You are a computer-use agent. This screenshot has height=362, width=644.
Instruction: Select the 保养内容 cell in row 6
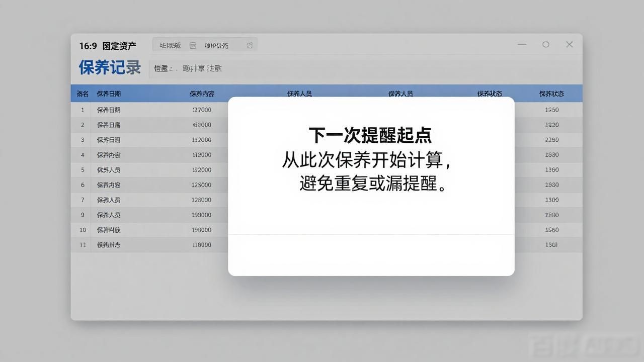pos(109,185)
